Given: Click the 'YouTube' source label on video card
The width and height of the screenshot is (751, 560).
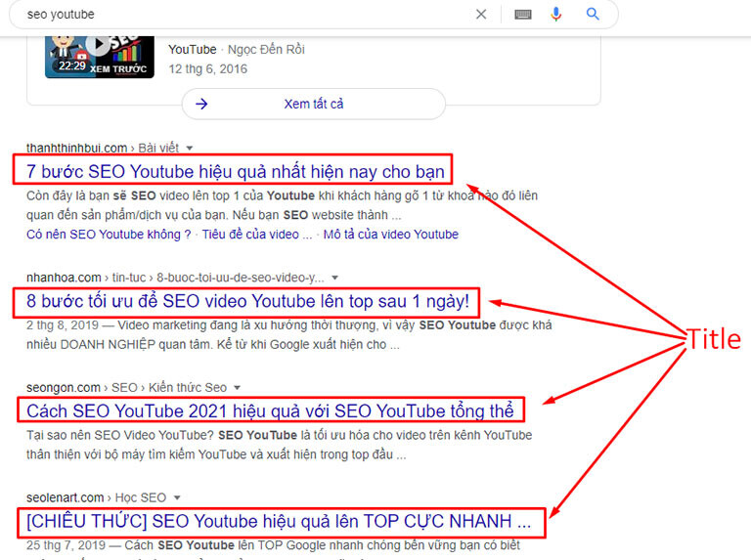Looking at the screenshot, I should [x=193, y=49].
